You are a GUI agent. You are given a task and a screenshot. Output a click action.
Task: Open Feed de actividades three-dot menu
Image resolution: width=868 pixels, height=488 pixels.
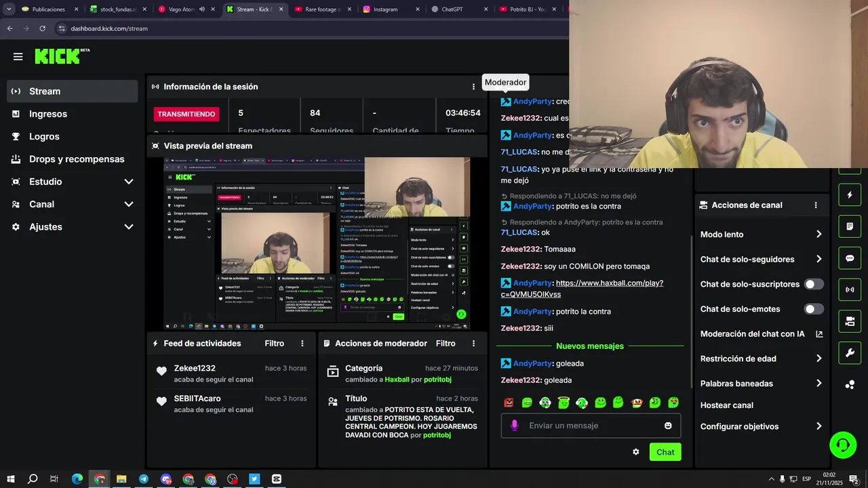point(302,344)
